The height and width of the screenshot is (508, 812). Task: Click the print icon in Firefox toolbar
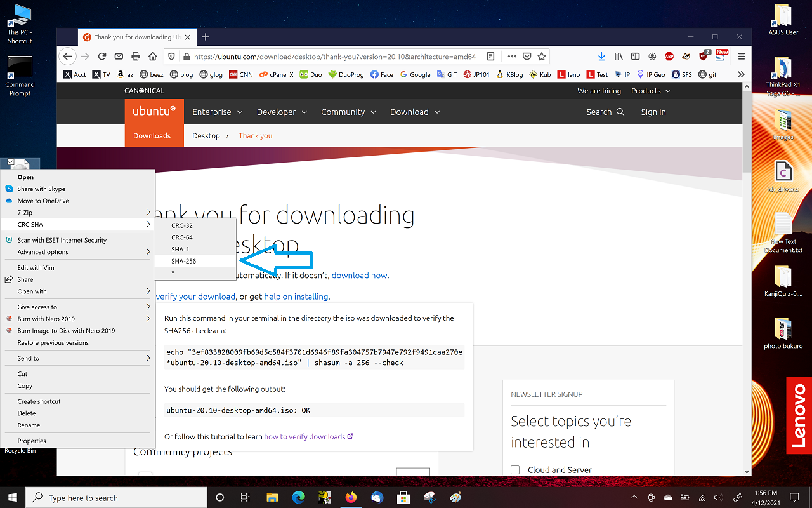136,57
